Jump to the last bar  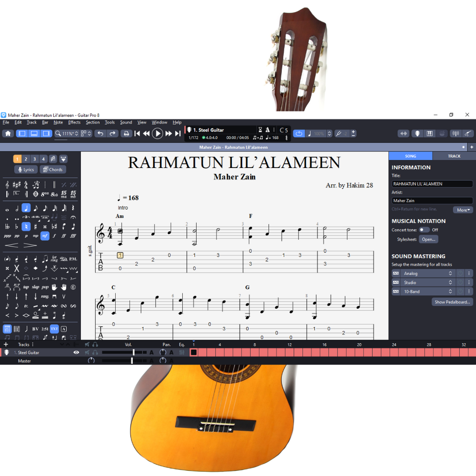178,134
